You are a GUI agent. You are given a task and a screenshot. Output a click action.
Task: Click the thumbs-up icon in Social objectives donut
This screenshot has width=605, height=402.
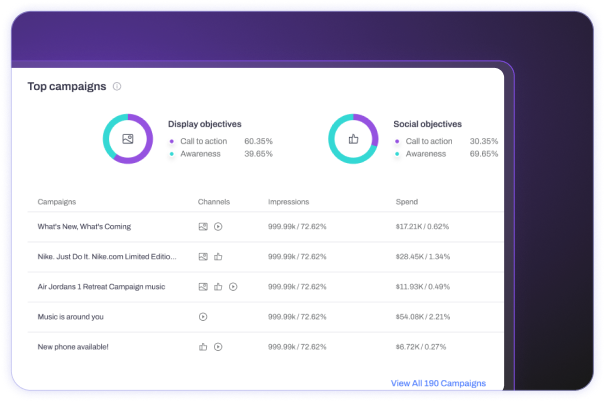(353, 140)
